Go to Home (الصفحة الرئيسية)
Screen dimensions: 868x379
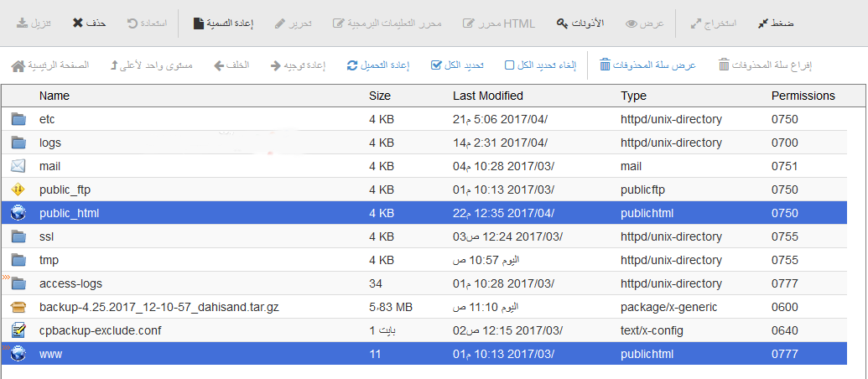pos(49,65)
